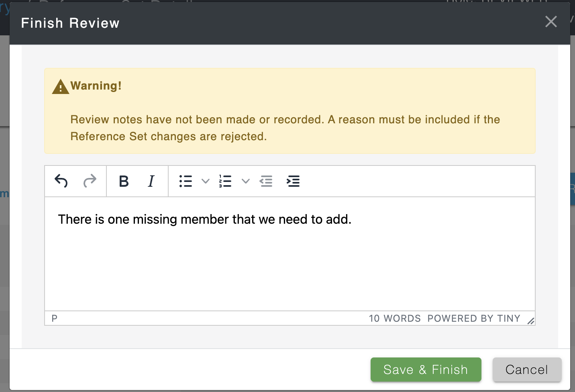Click the 10 words count
Image resolution: width=575 pixels, height=392 pixels.
pos(395,318)
